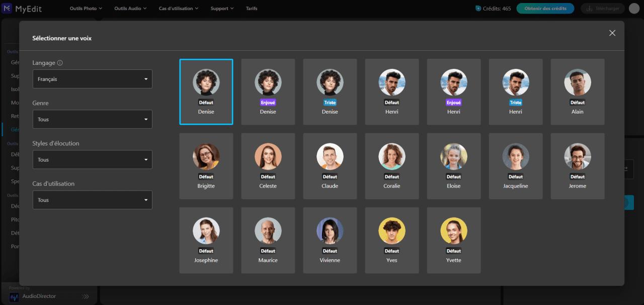Image resolution: width=644 pixels, height=305 pixels.
Task: Select the Eloise voice
Action: pyautogui.click(x=454, y=166)
